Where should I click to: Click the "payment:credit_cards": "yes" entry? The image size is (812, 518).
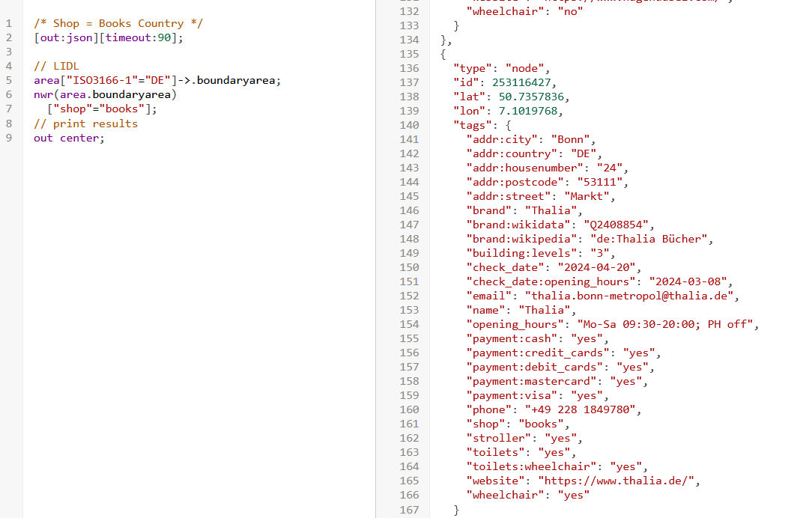tap(563, 353)
